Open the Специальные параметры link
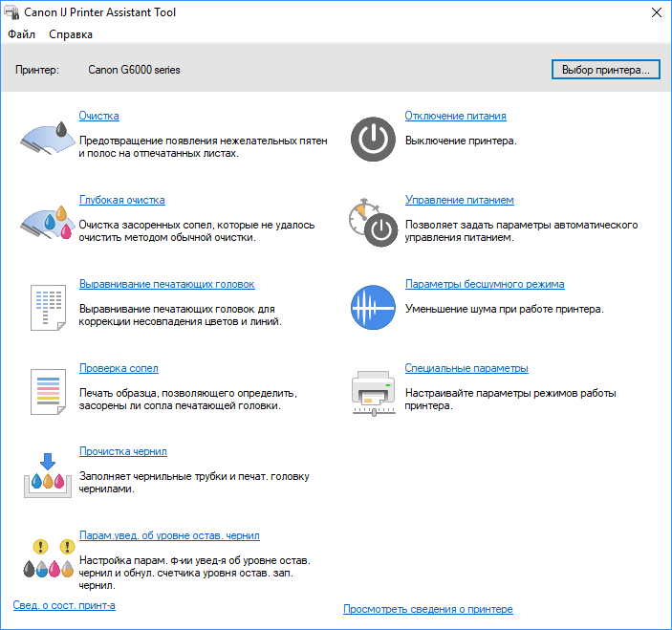672x630 pixels. click(x=466, y=368)
